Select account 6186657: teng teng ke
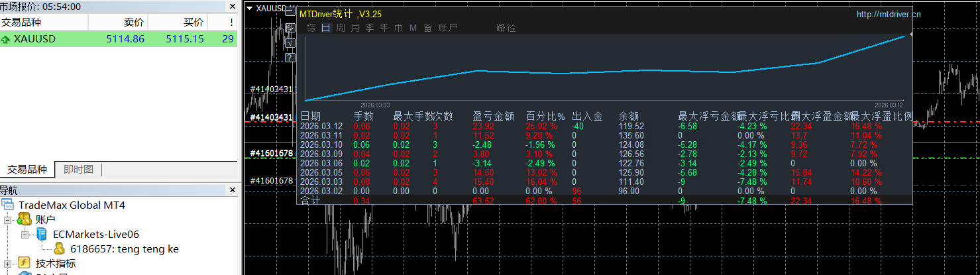Viewport: 980px width, 275px height. click(124, 249)
